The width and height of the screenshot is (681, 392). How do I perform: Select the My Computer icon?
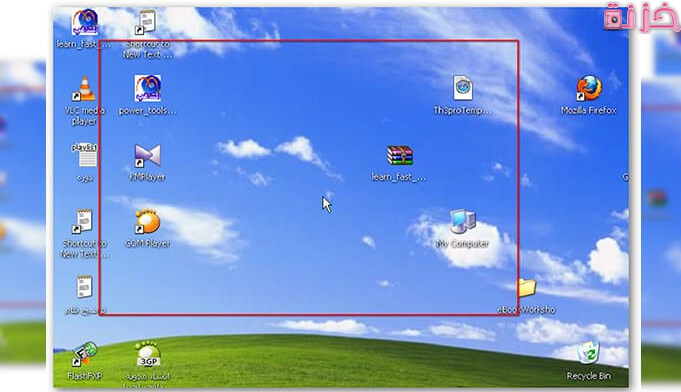[x=463, y=222]
